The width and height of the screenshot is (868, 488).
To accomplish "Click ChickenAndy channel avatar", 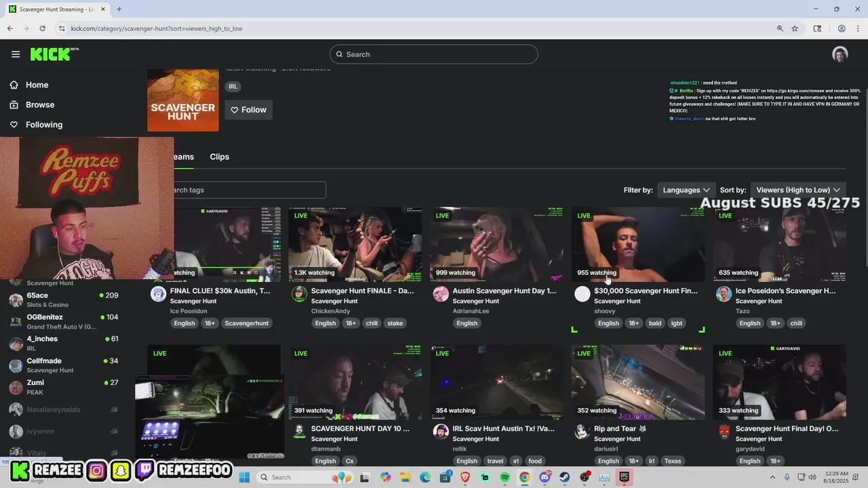I will 299,293.
